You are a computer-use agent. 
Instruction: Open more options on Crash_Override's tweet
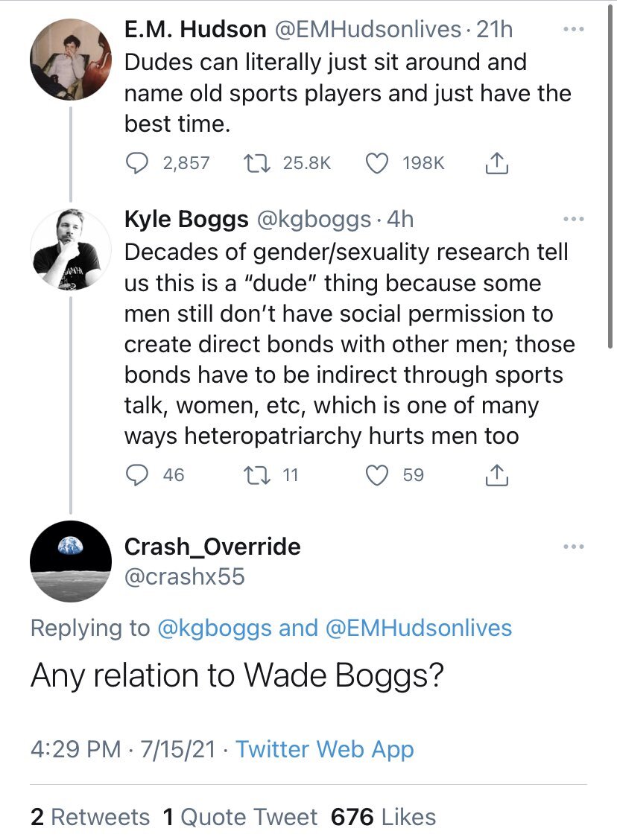tap(572, 547)
